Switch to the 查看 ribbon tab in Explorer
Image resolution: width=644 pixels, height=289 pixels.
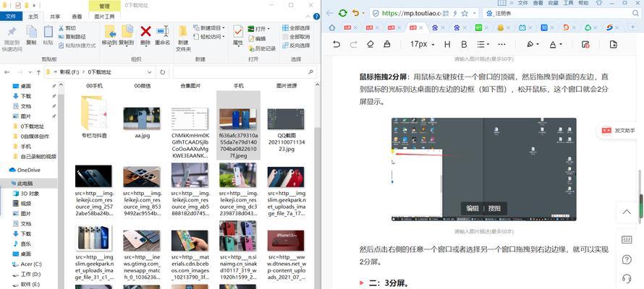coord(77,17)
